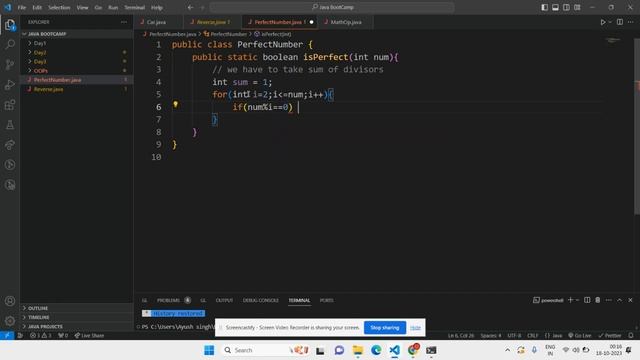
Task: Click Spaces: 4 indentation in status bar
Action: pos(490,336)
